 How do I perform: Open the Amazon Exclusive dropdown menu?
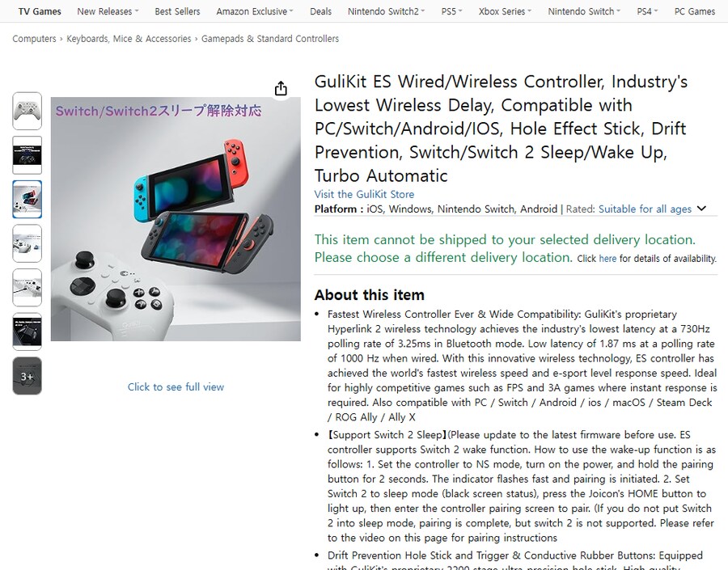[255, 11]
